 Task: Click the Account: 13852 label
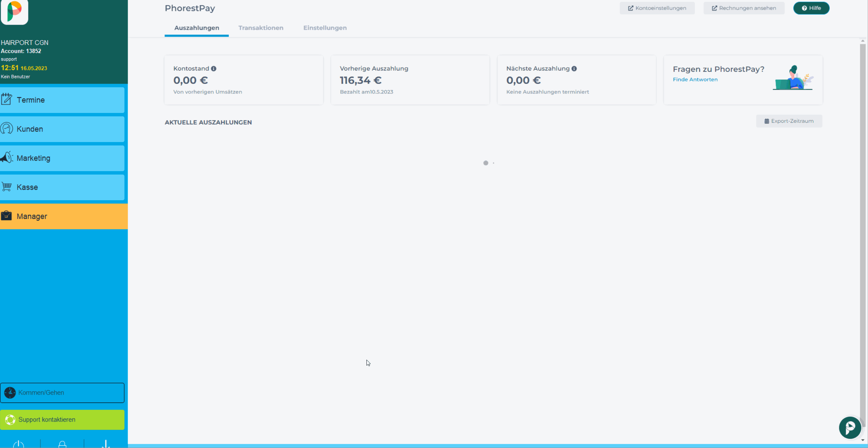click(21, 51)
